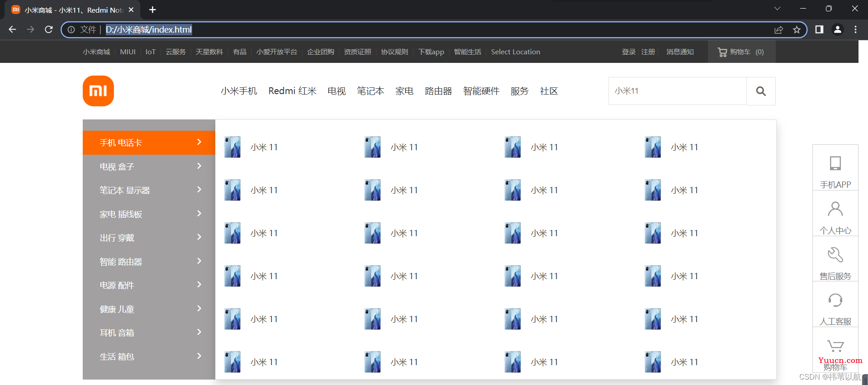The height and width of the screenshot is (385, 868).
Task: Click the 企业团购 link
Action: pyautogui.click(x=321, y=52)
